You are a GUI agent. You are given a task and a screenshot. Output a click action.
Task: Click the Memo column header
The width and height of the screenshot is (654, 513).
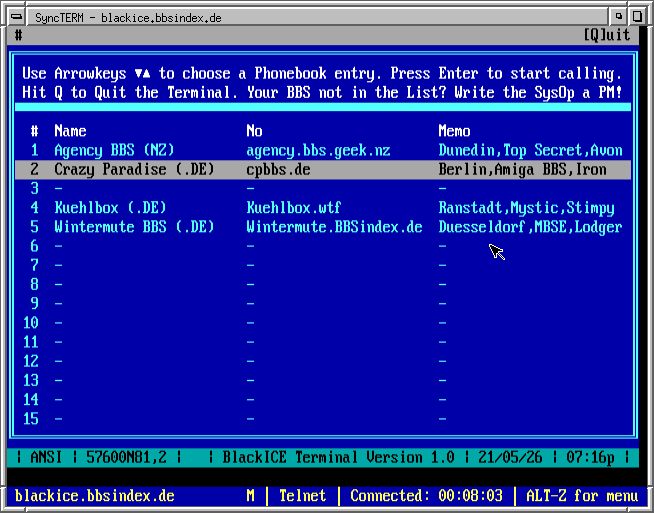454,131
